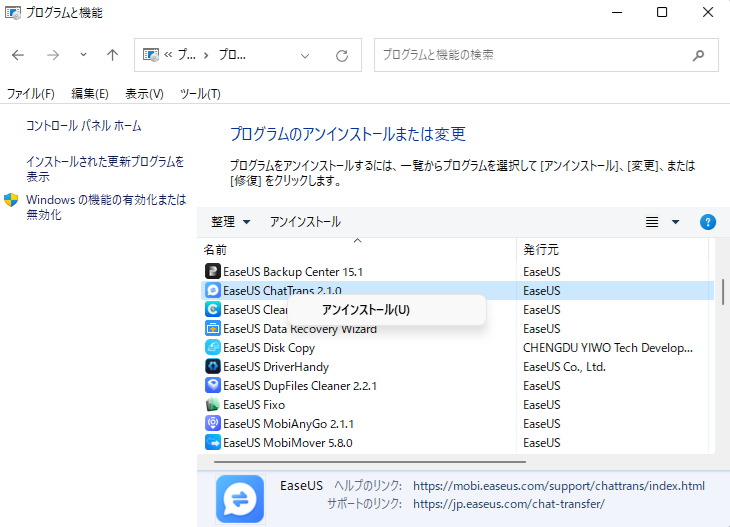Viewport: 730px width, 527px height.
Task: Click the view layout list icon
Action: click(x=652, y=222)
